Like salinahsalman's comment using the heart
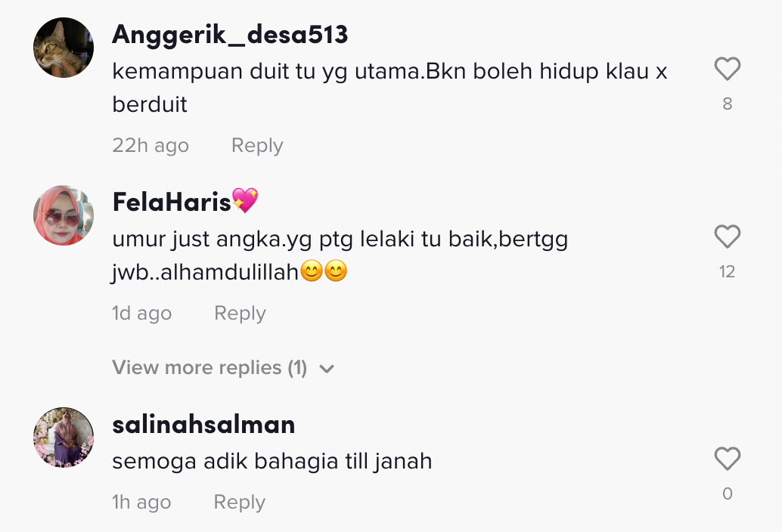782x532 pixels. coord(727,458)
